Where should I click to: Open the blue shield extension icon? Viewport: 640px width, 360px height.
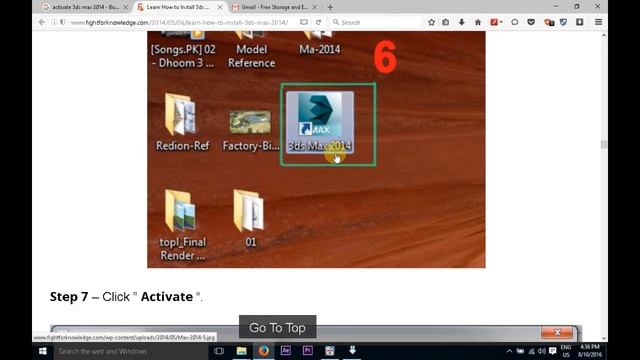coord(563,22)
